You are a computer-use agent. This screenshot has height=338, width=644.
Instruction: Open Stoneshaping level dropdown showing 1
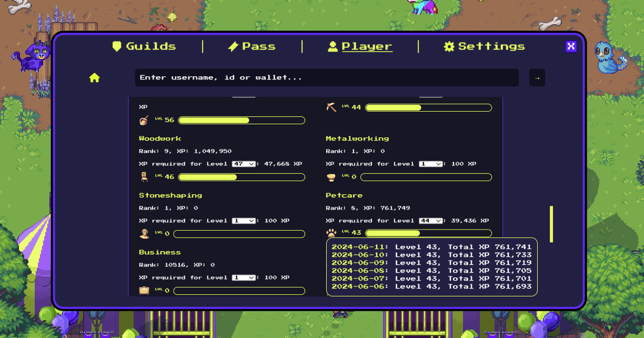pyautogui.click(x=244, y=221)
